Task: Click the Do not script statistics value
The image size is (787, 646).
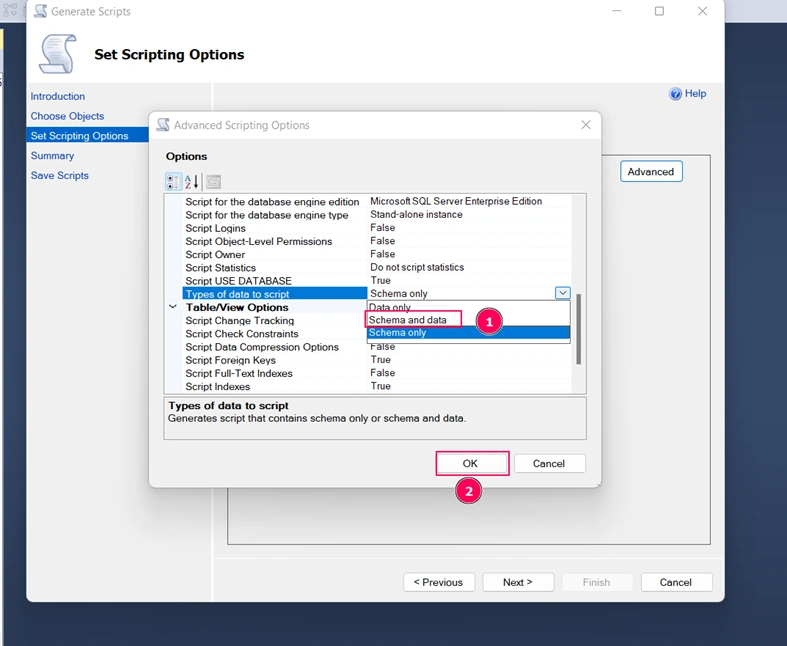Action: coord(417,267)
